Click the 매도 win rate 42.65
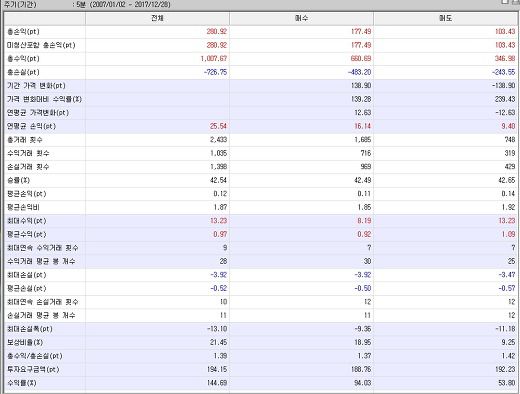Image resolution: width=520 pixels, height=394 pixels. 507,180
